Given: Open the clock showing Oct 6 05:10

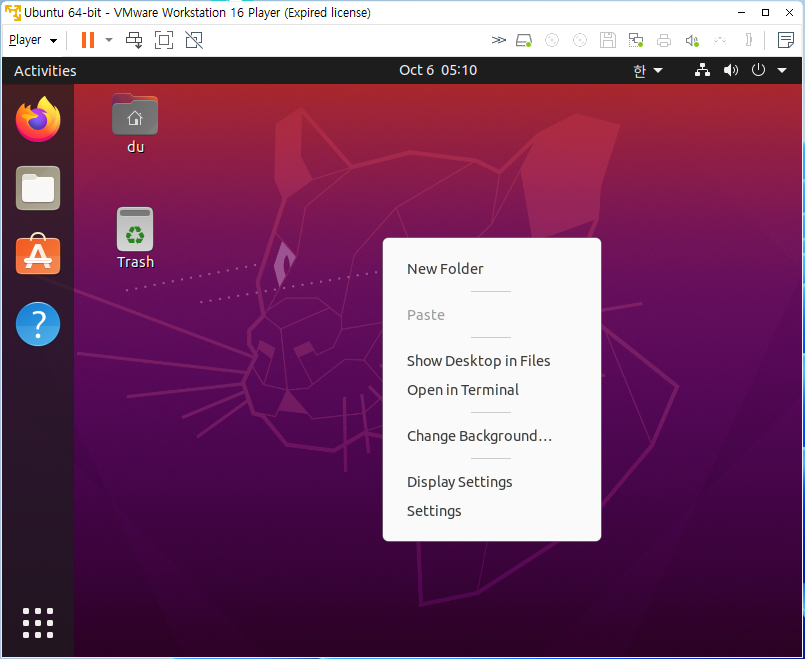Looking at the screenshot, I should click(x=438, y=70).
